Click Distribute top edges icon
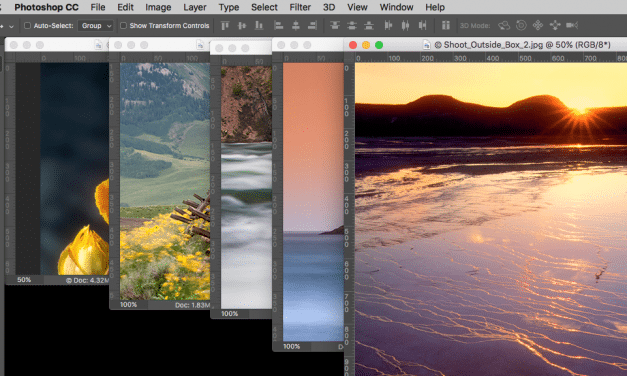Viewport: 627px width, 376px height. [x=335, y=26]
